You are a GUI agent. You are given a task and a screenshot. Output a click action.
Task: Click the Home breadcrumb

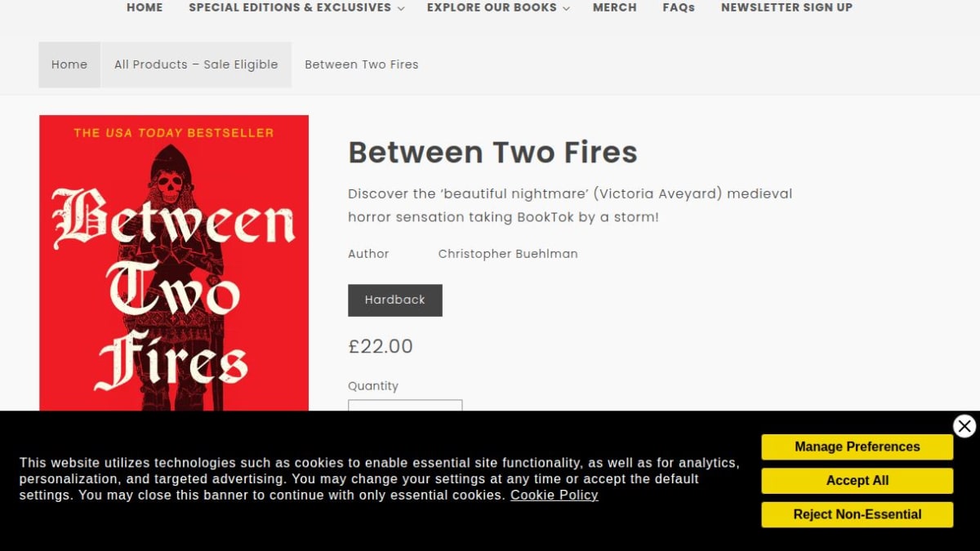69,64
